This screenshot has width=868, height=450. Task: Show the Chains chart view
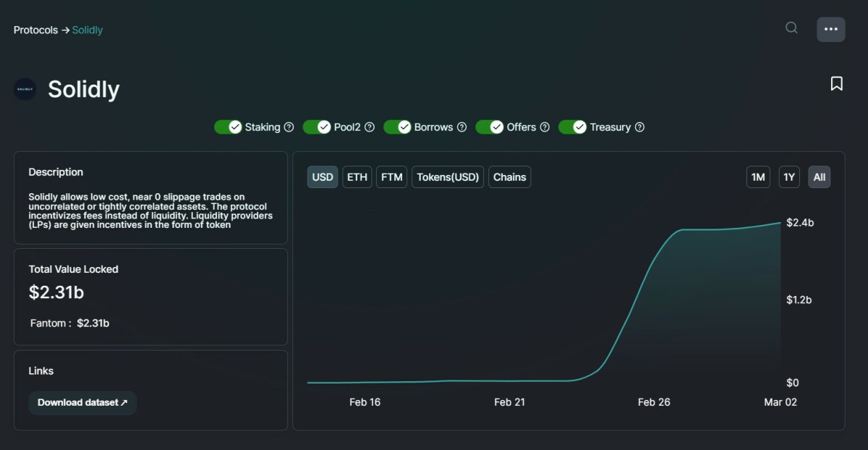509,177
